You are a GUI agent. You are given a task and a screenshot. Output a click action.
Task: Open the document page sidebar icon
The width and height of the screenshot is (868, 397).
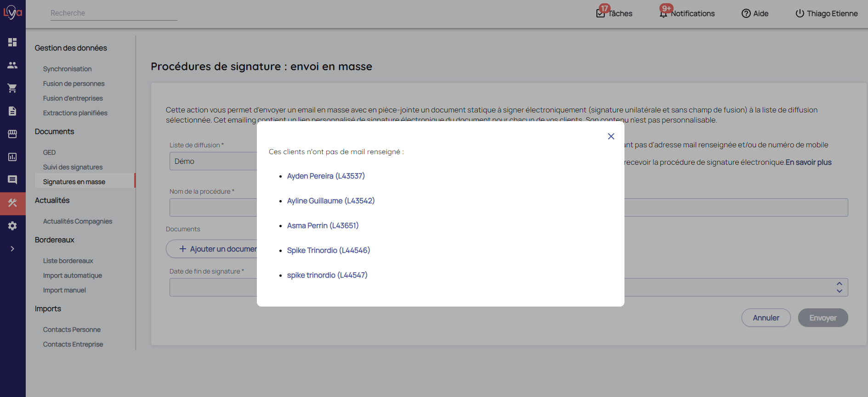[x=12, y=111]
